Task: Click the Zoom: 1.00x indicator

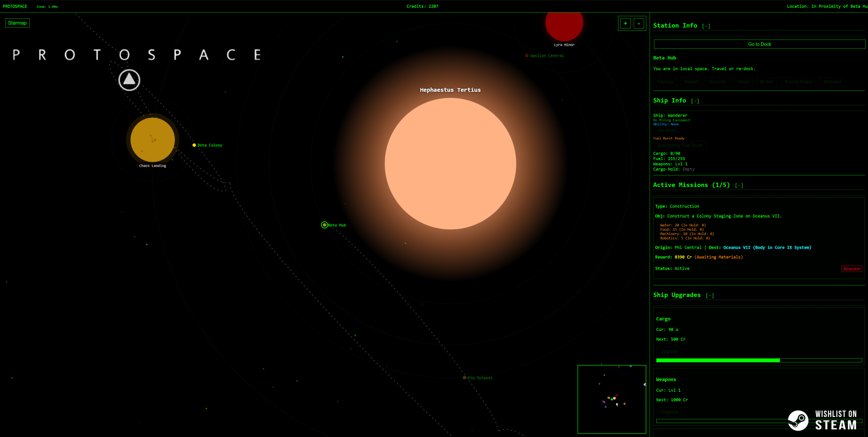Action: point(47,7)
